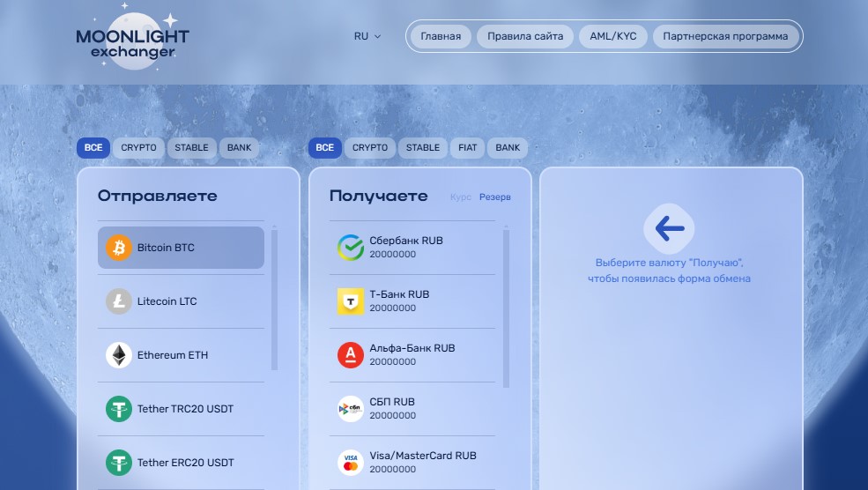Choose Ethereum ETH to send
This screenshot has width=868, height=490.
point(181,355)
